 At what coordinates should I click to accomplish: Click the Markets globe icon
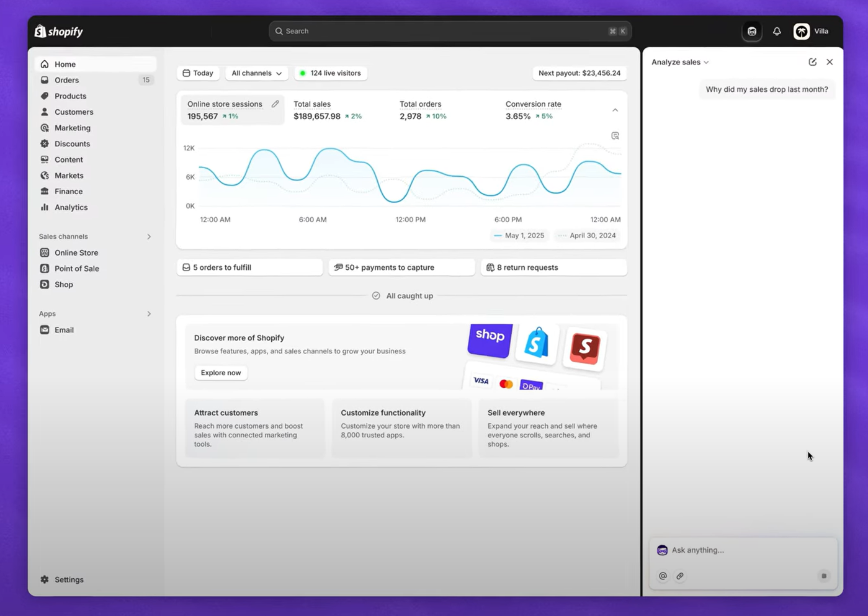[x=45, y=176]
